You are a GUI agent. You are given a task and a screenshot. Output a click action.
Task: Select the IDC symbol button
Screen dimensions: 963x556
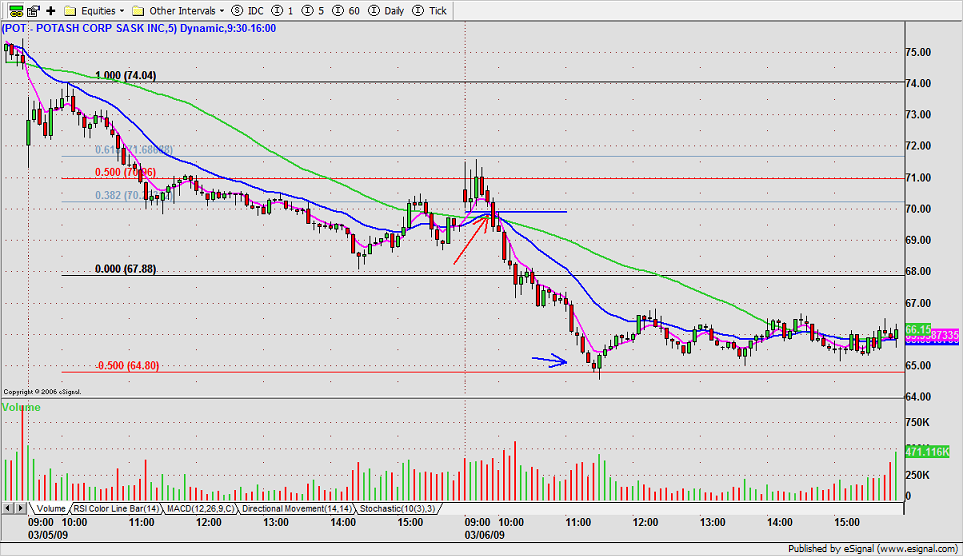[247, 10]
